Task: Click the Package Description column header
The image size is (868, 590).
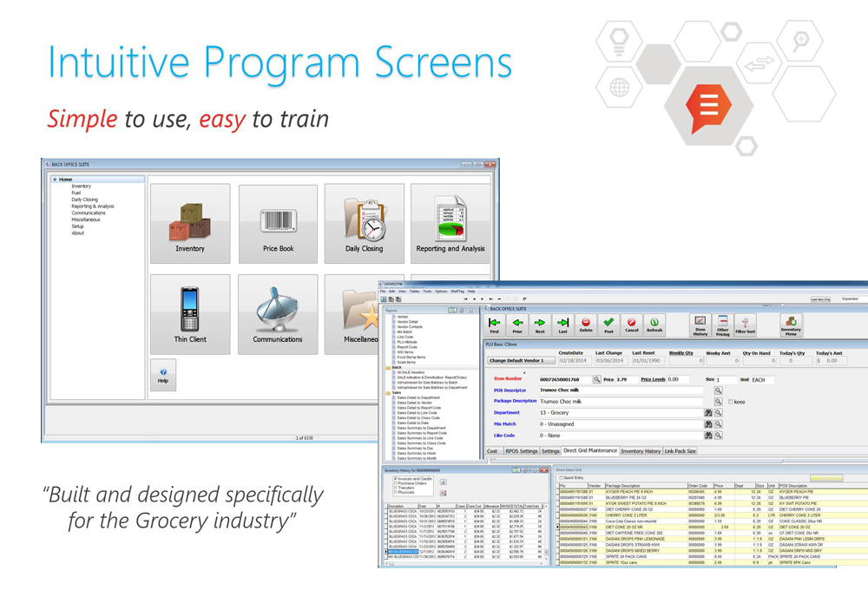Action: pyautogui.click(x=646, y=486)
